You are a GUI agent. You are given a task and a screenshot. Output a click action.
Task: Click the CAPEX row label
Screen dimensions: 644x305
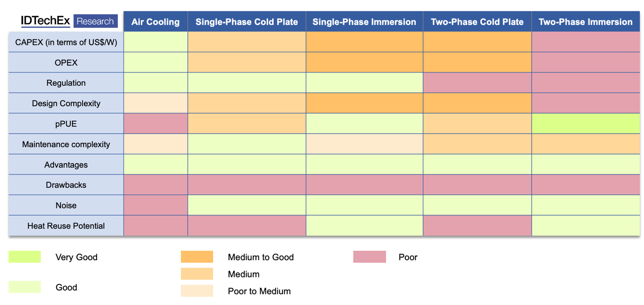click(66, 42)
